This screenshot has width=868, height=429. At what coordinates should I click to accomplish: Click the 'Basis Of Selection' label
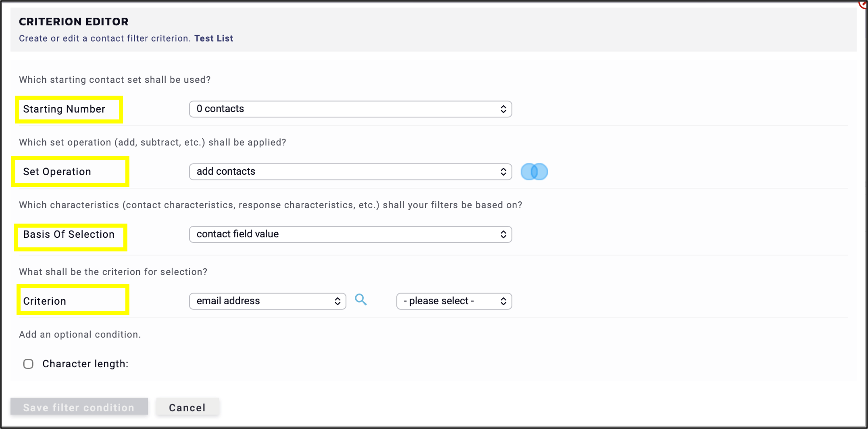pyautogui.click(x=69, y=234)
